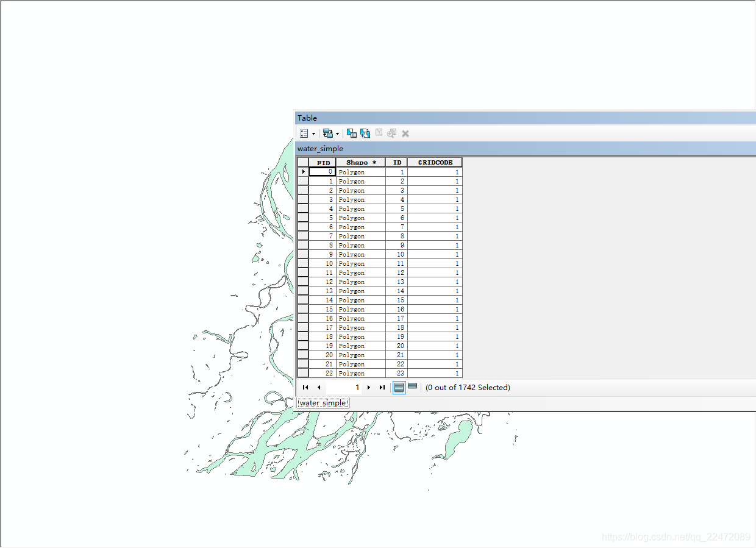Click the FID column header
This screenshot has width=756, height=548.
pos(323,162)
